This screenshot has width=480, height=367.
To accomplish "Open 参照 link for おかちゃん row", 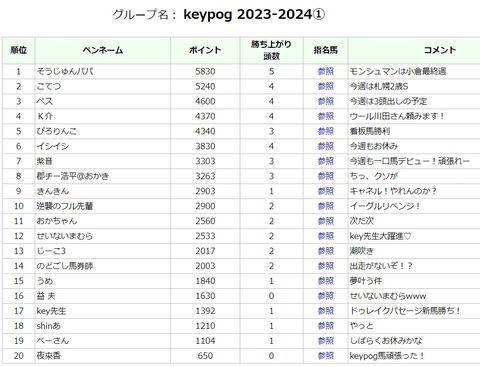I will pos(326,221).
